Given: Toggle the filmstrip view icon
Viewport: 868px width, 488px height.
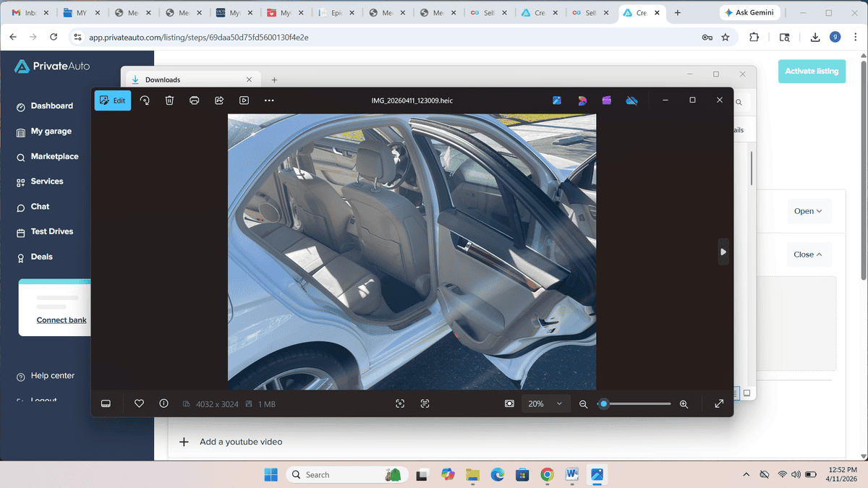Looking at the screenshot, I should point(106,403).
